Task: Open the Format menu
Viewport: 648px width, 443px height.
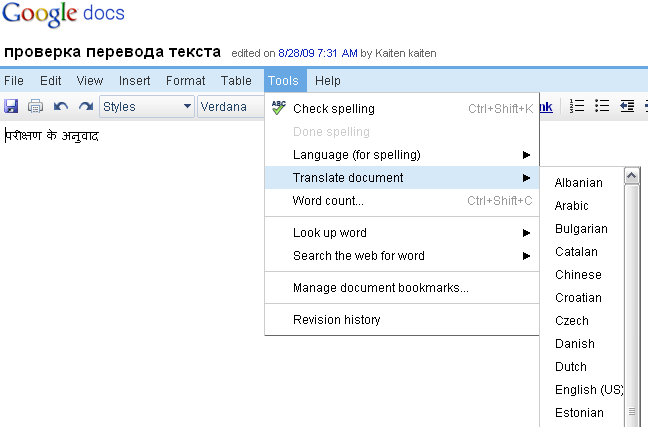Action: [186, 81]
